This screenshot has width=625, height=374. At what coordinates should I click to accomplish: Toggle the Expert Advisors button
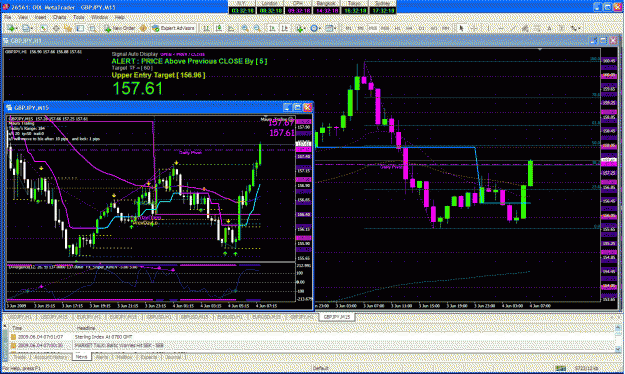pyautogui.click(x=173, y=28)
